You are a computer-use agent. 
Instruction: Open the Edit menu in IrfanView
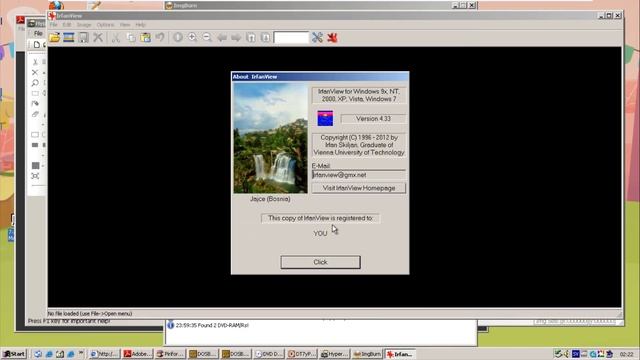pos(67,25)
